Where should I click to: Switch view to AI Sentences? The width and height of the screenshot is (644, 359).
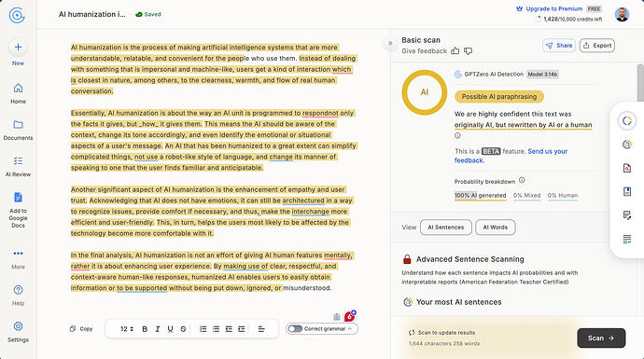[445, 228]
